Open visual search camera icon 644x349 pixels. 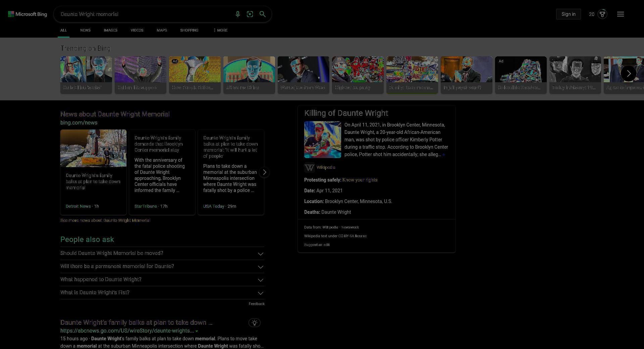(x=250, y=14)
